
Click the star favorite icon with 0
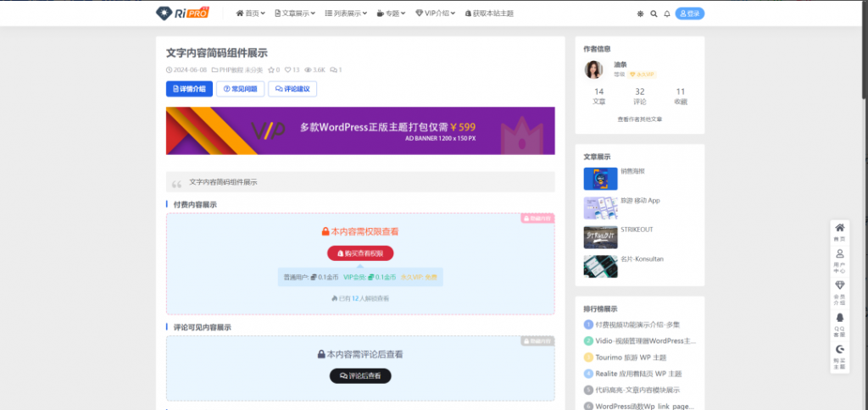[274, 70]
